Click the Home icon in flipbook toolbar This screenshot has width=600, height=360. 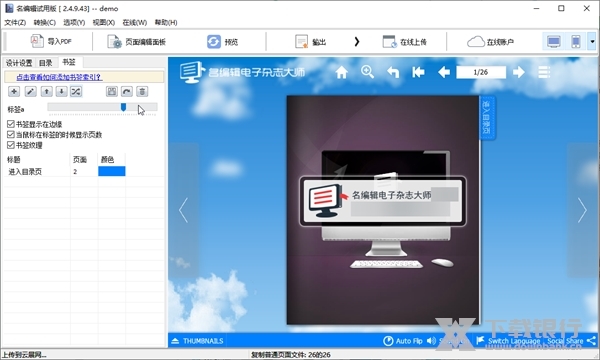[342, 72]
